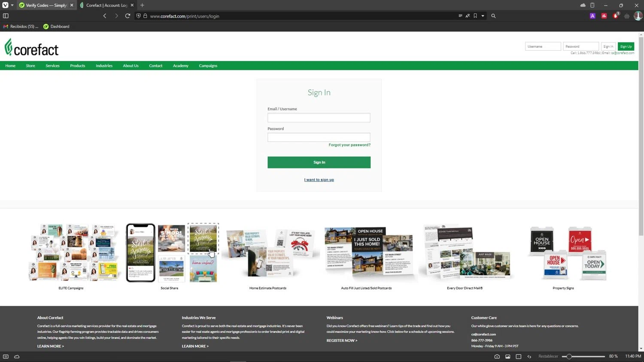Open the Industries menu

tap(104, 66)
